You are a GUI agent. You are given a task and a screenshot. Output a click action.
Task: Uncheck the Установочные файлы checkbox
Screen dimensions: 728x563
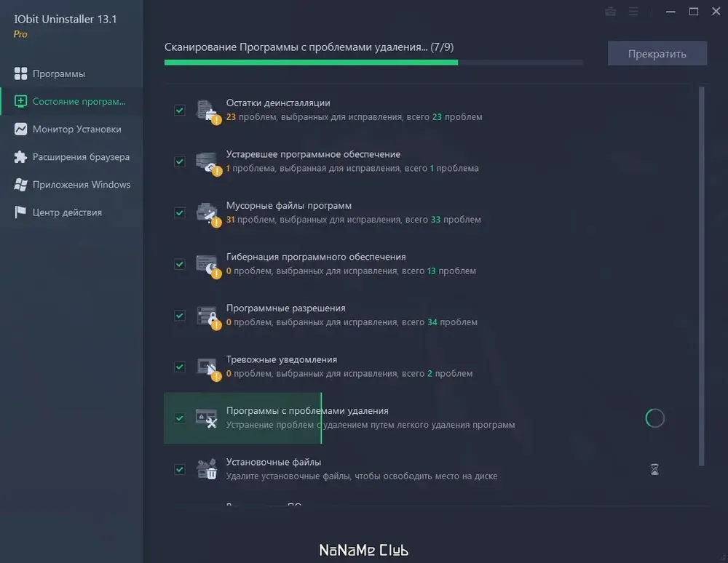pos(180,469)
